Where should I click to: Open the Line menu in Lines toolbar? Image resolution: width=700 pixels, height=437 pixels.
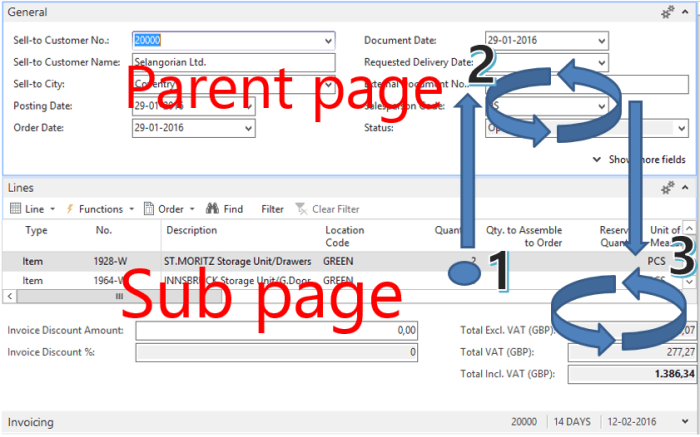click(x=29, y=209)
